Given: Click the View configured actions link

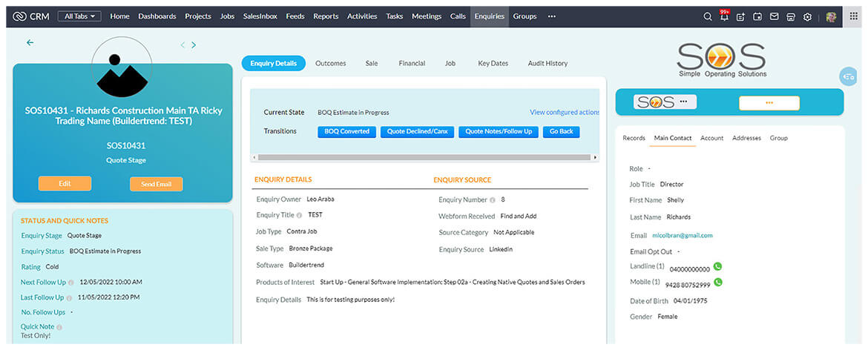Looking at the screenshot, I should click(x=564, y=113).
